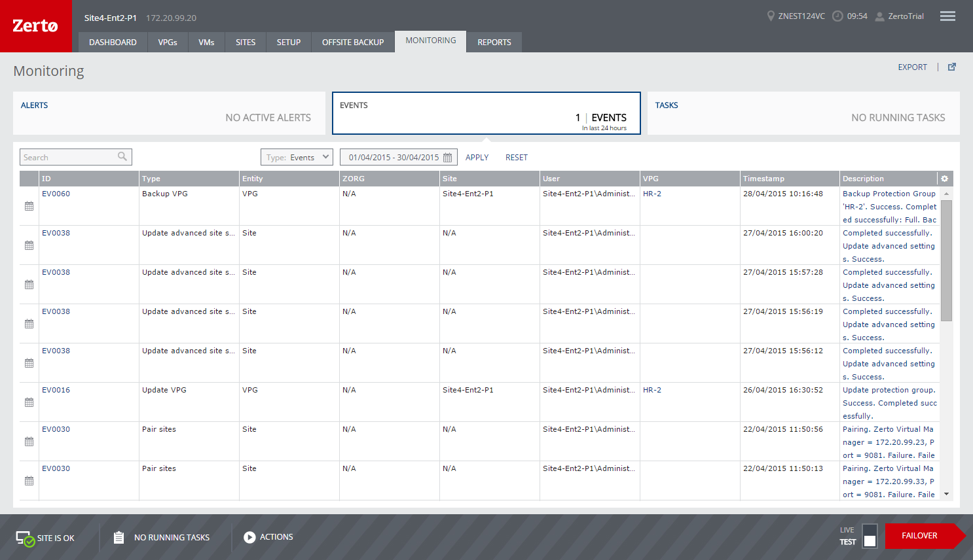The height and width of the screenshot is (560, 973).
Task: Open the Type: Events dropdown
Action: 297,157
